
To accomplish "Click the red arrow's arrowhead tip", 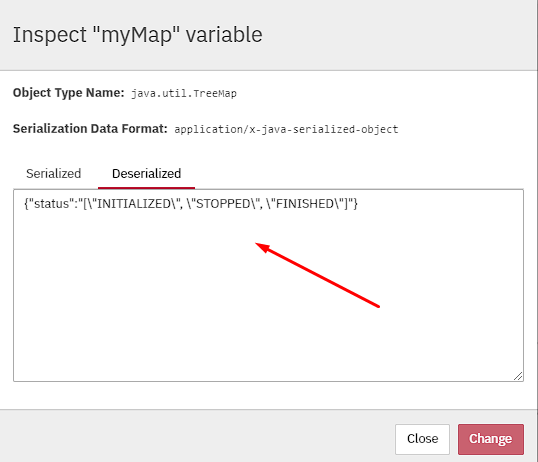I will pyautogui.click(x=257, y=244).
